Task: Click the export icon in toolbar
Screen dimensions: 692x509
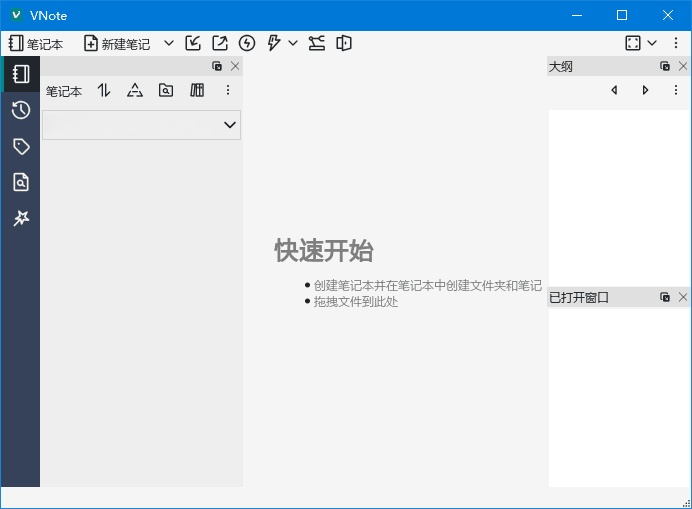Action: [x=220, y=43]
